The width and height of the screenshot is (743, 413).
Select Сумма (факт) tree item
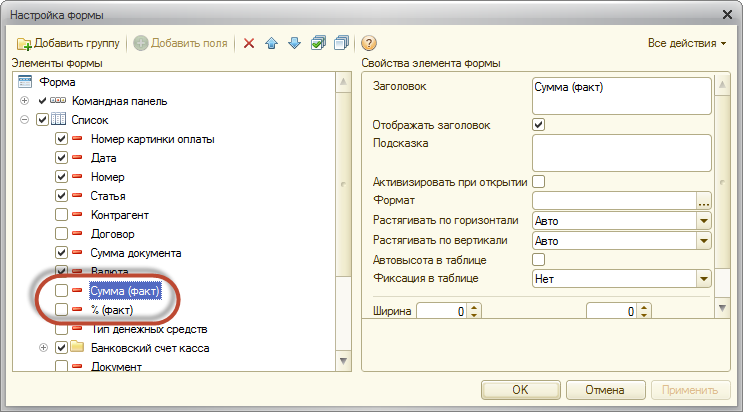[125, 291]
